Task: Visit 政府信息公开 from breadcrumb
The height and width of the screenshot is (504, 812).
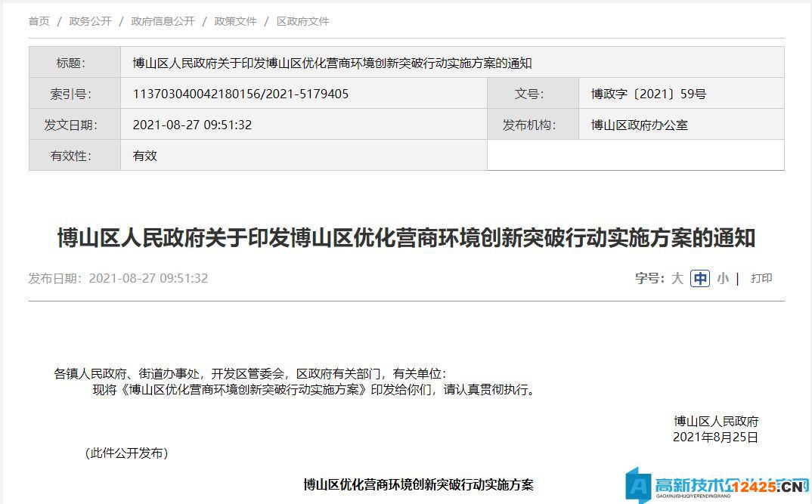Action: coord(162,22)
